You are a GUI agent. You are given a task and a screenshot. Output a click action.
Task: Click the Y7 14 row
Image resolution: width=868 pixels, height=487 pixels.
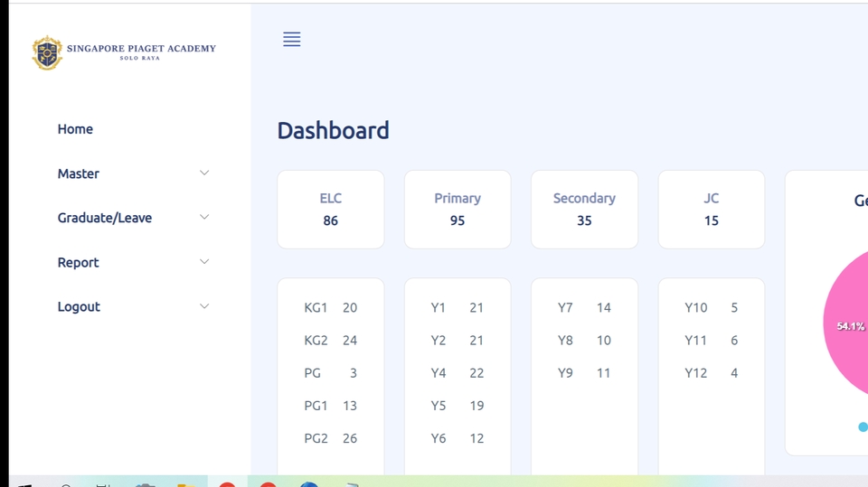[x=585, y=308]
